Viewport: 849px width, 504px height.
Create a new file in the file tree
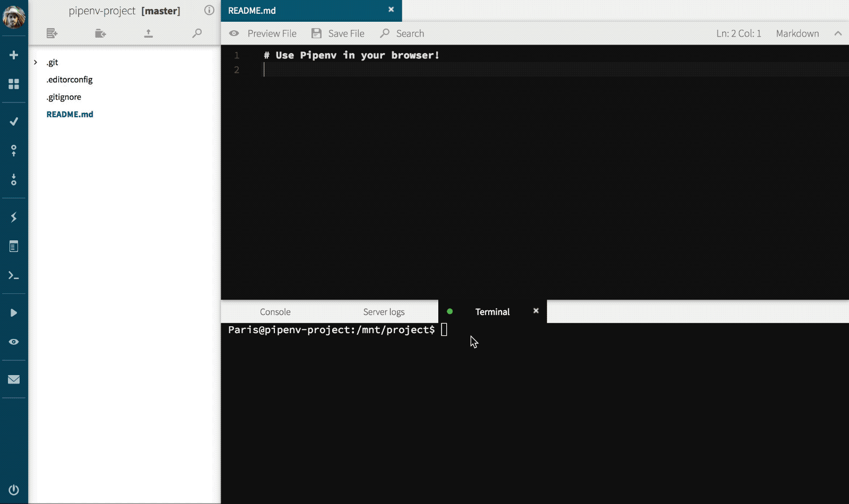[52, 33]
